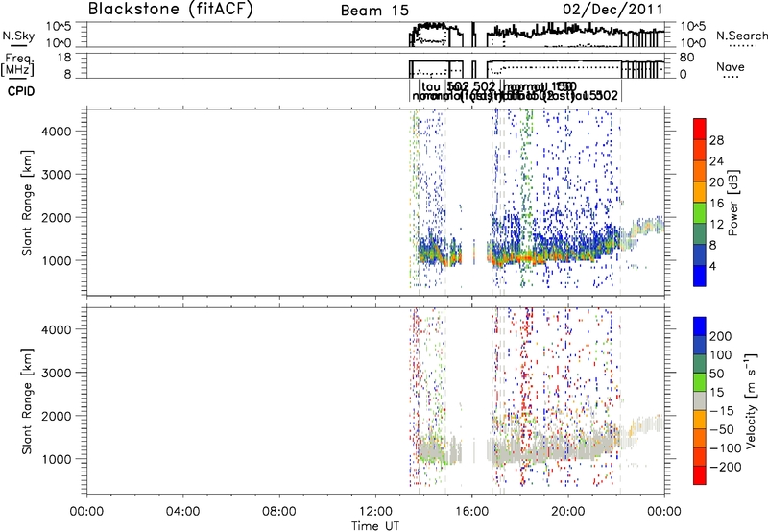Click the 'N.Search' legend label
Screen dimensions: 768x532
(x=741, y=36)
